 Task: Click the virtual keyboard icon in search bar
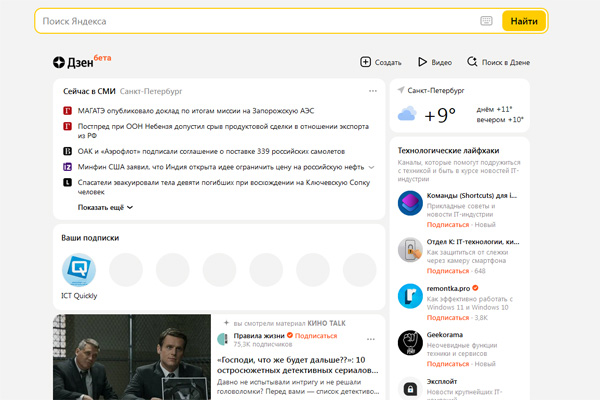[486, 21]
